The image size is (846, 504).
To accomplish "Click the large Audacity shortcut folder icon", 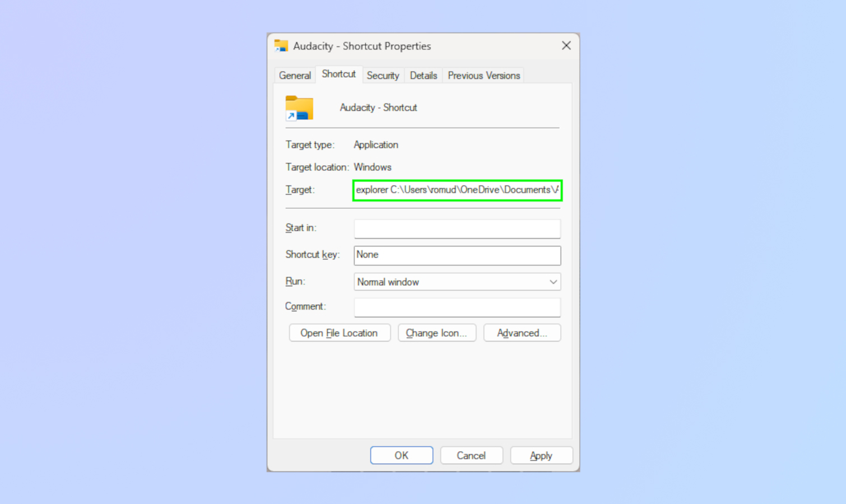I will click(x=299, y=108).
